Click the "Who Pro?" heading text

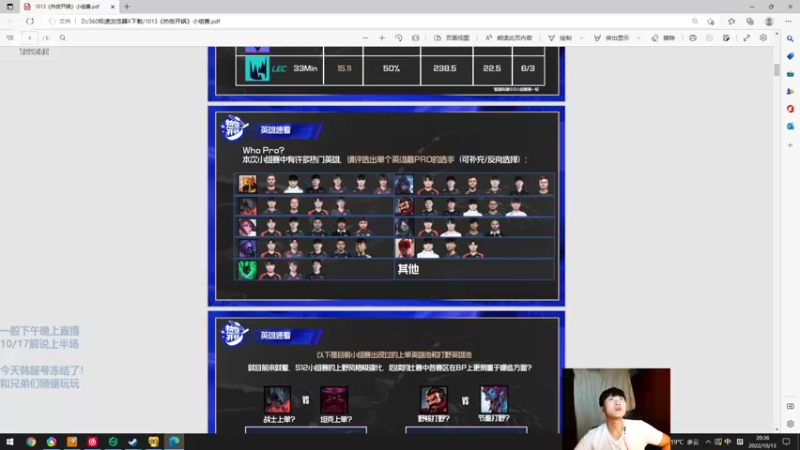[263, 151]
